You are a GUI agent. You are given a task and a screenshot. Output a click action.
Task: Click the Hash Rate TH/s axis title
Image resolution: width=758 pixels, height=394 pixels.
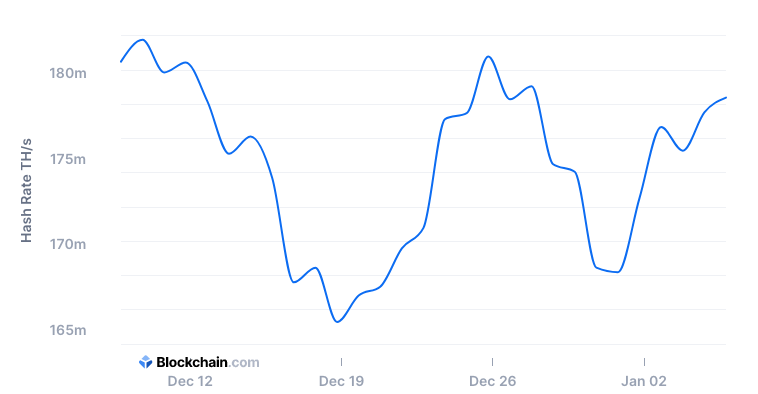tap(26, 190)
